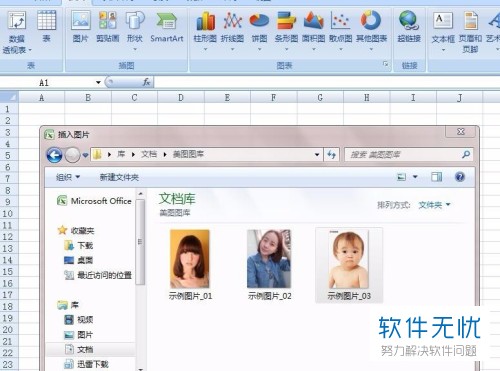
Task: Insert a Bar chart (条形图)
Action: pos(286,31)
